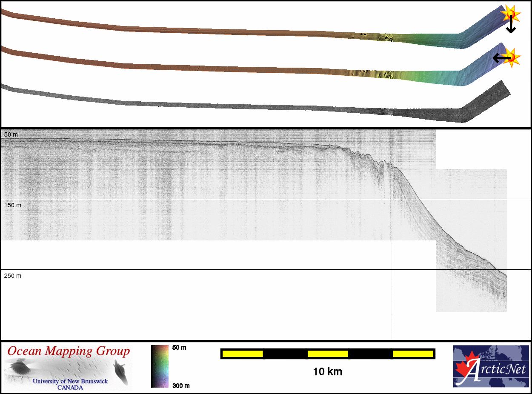Click the 'Ocean Mapping Group' red title text
The height and width of the screenshot is (394, 532).
[68, 351]
